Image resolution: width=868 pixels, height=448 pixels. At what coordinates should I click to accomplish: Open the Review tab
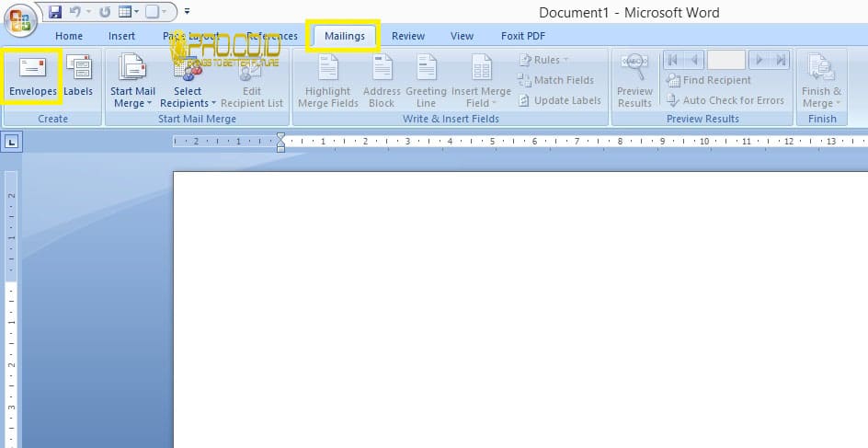click(x=408, y=36)
